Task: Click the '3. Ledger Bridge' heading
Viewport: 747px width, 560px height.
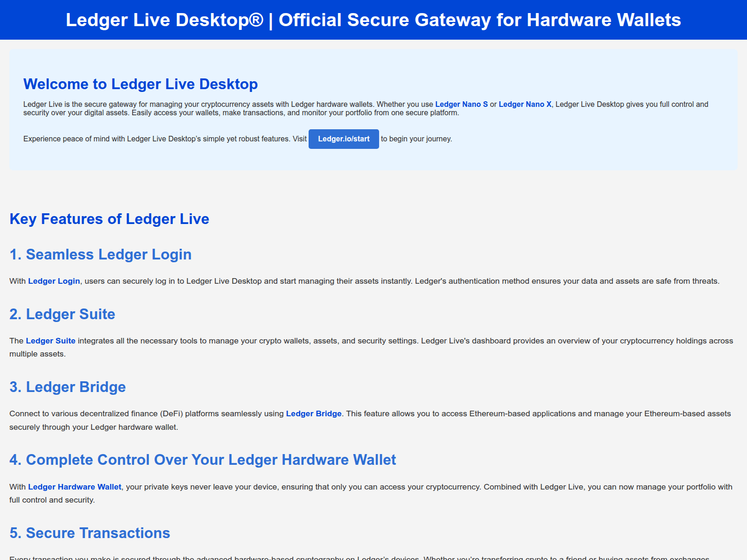Action: [x=68, y=387]
